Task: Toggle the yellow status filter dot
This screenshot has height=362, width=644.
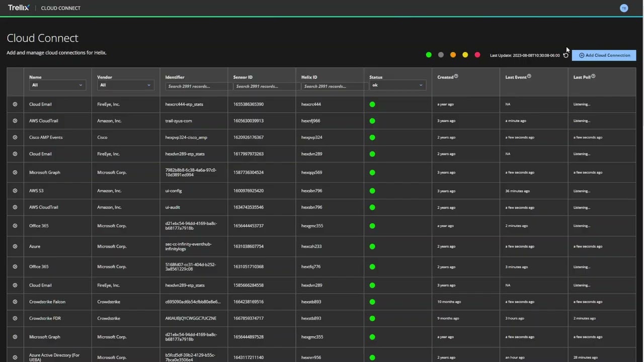Action: 465,55
